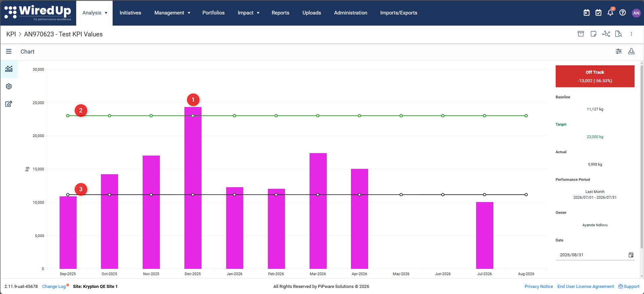Image resolution: width=644 pixels, height=294 pixels.
Task: Open the date picker calendar field
Action: 595,255
